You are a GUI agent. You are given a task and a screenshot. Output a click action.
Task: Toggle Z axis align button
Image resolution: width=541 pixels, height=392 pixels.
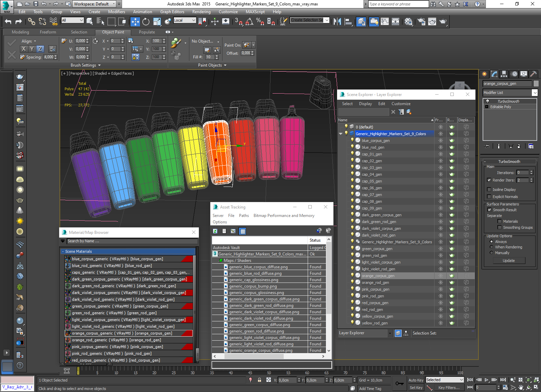pos(40,49)
